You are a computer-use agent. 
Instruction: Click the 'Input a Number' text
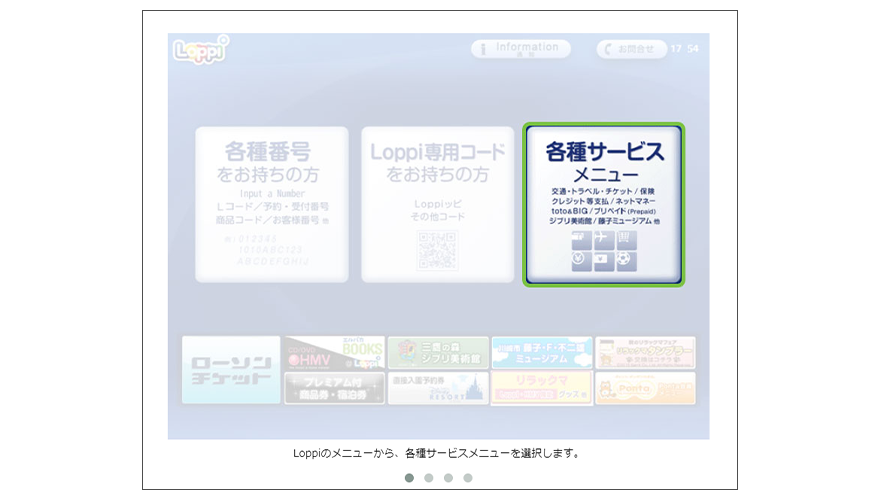pyautogui.click(x=272, y=194)
